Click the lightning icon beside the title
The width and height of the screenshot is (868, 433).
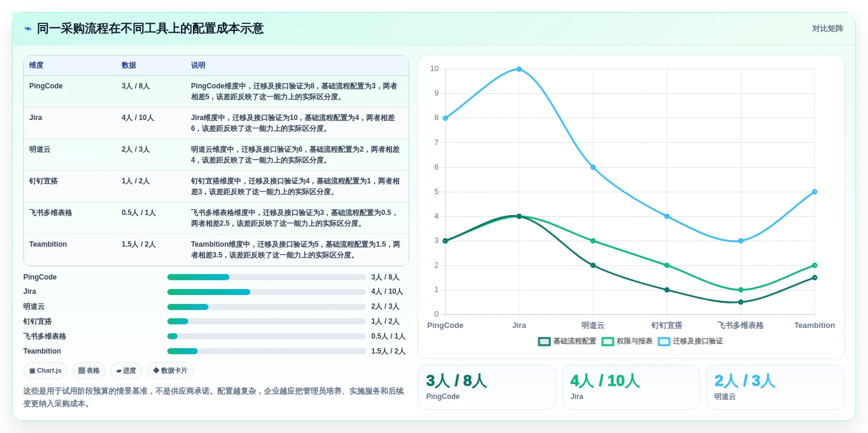(x=28, y=29)
